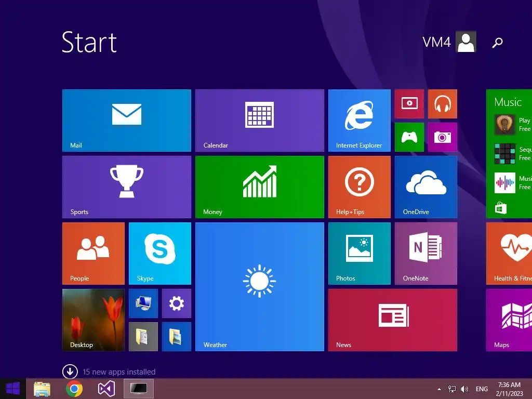Open the This PC computer tile
Viewport: 532px width, 399px height.
point(143,303)
